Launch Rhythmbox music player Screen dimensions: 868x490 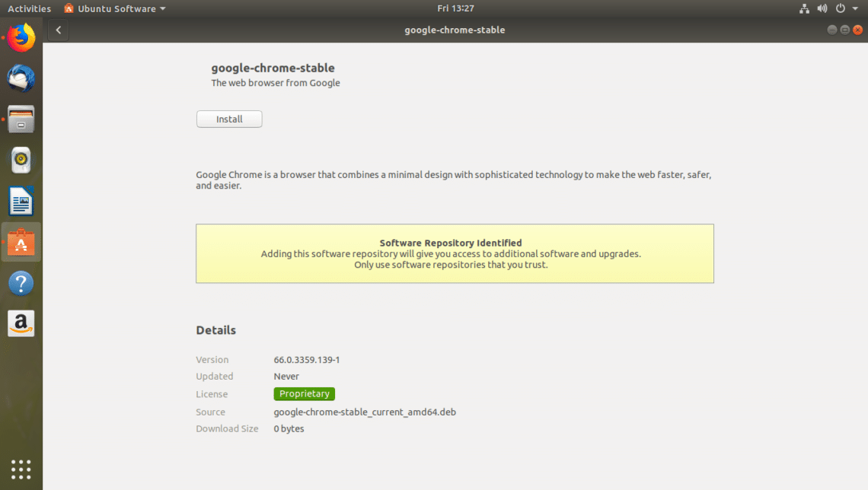coord(21,161)
